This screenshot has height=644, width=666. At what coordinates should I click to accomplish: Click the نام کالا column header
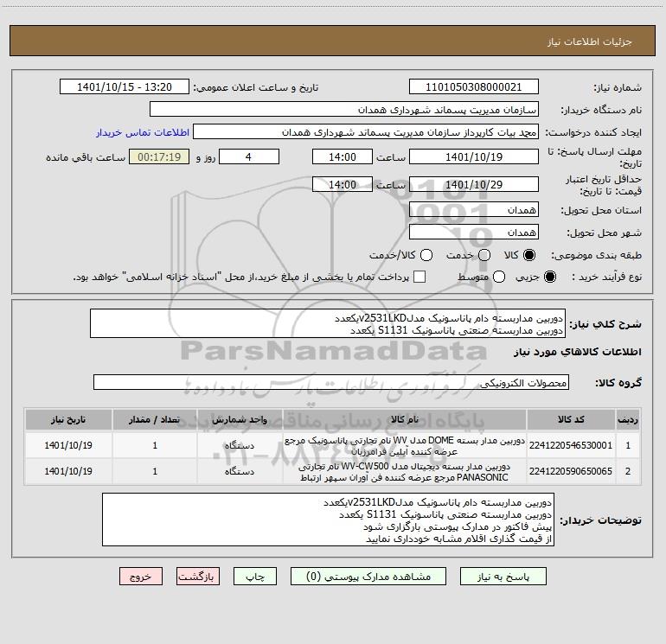pyautogui.click(x=405, y=419)
